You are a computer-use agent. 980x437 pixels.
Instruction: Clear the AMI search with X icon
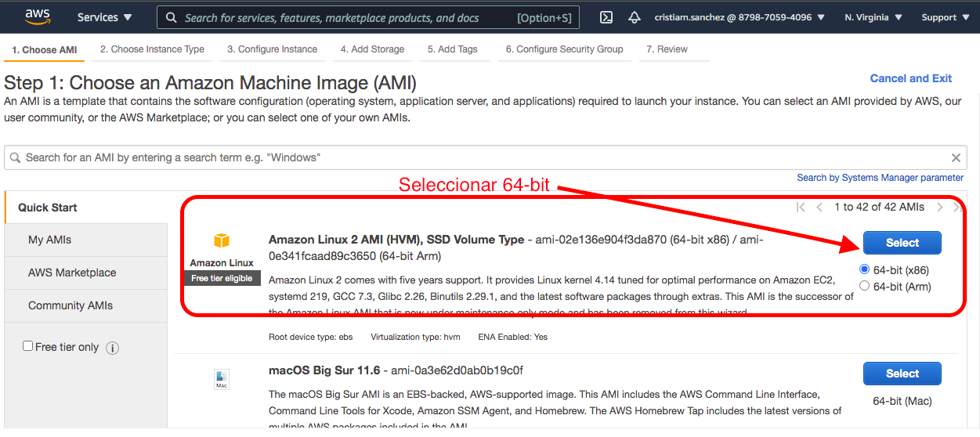click(956, 157)
